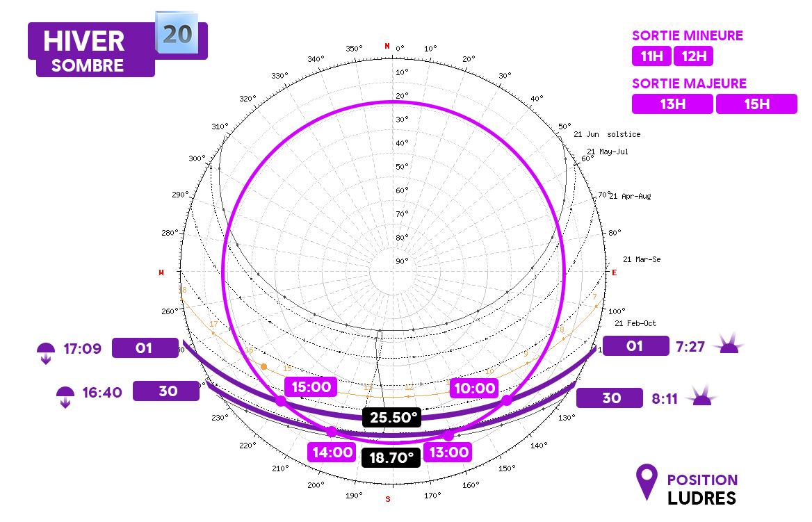Click the orange hexagon marker on the sun path
Image resolution: width=812 pixels, height=522 pixels.
point(263,366)
